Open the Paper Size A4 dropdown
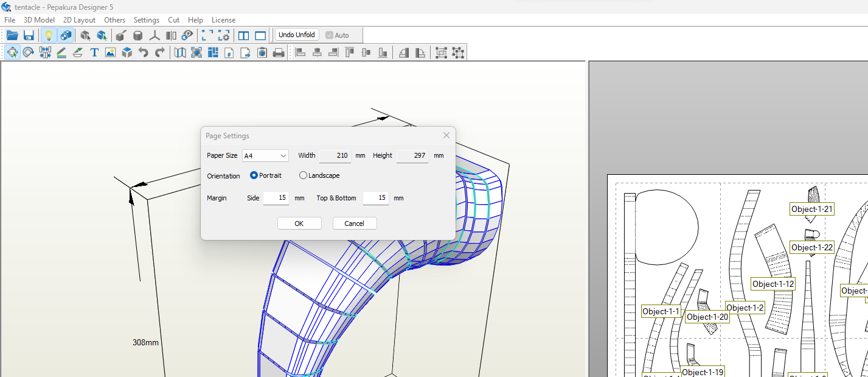 [x=265, y=156]
